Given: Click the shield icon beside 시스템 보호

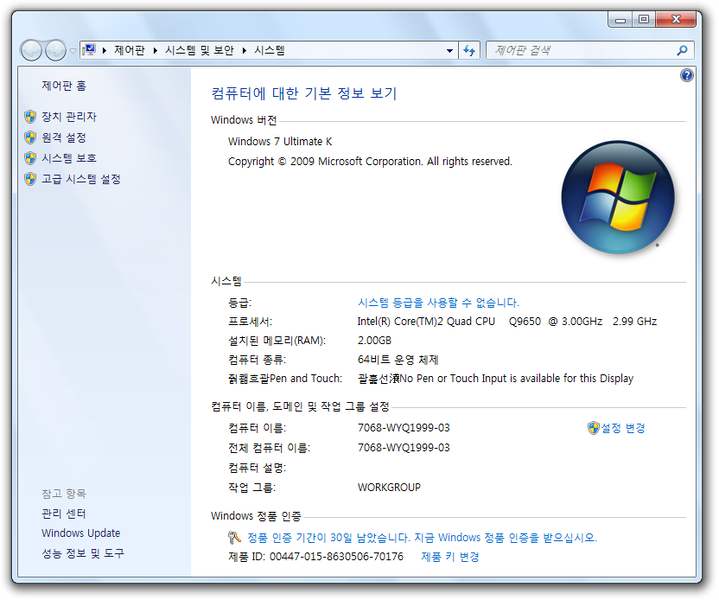Looking at the screenshot, I should click(x=30, y=158).
